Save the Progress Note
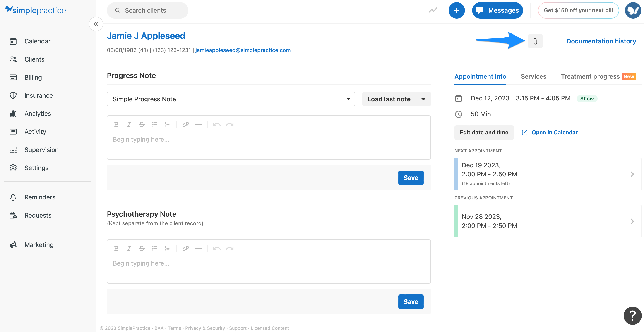 [x=411, y=178]
